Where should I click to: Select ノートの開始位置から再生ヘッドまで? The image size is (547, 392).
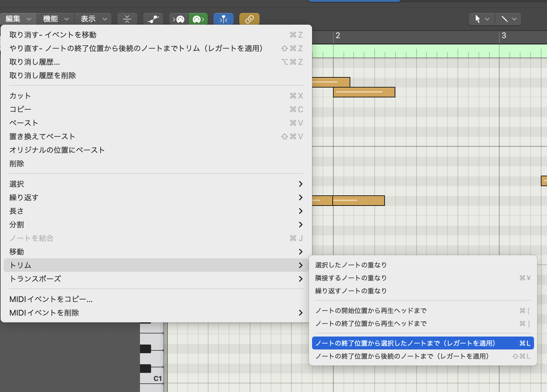point(371,311)
